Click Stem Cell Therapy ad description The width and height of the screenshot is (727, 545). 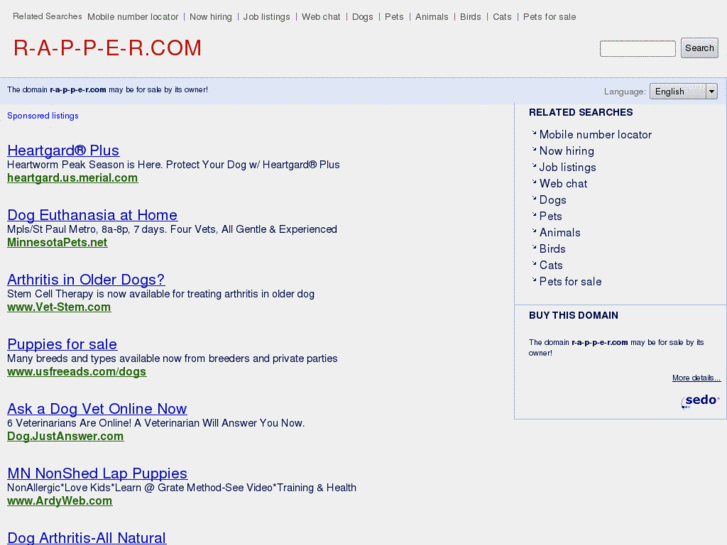click(161, 294)
